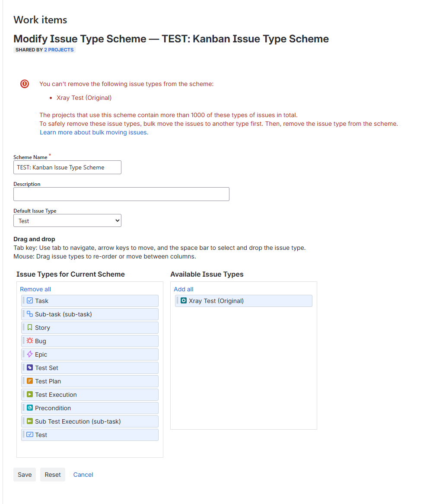This screenshot has height=504, width=436.
Task: Click the Sub-task issue type icon
Action: click(x=30, y=314)
